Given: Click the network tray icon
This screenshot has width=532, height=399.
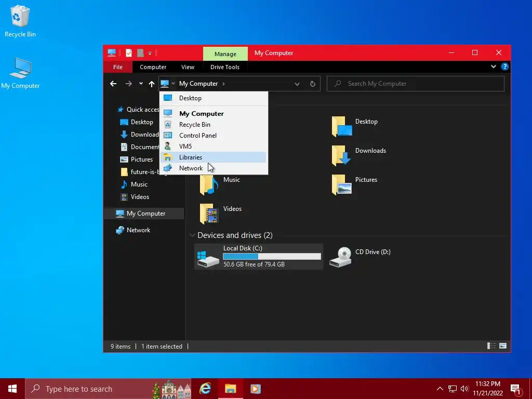Looking at the screenshot, I should pyautogui.click(x=453, y=389).
